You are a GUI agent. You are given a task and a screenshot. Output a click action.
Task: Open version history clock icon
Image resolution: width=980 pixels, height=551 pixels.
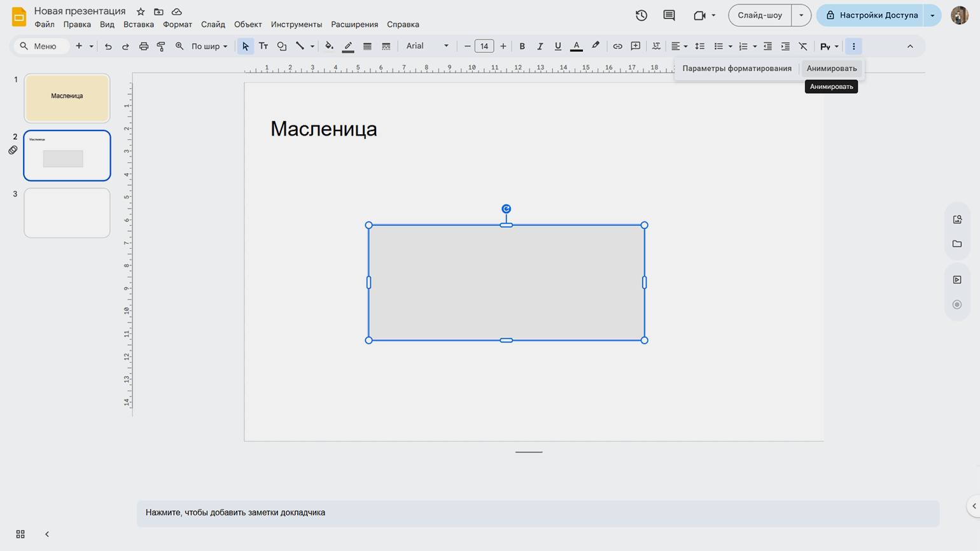641,15
